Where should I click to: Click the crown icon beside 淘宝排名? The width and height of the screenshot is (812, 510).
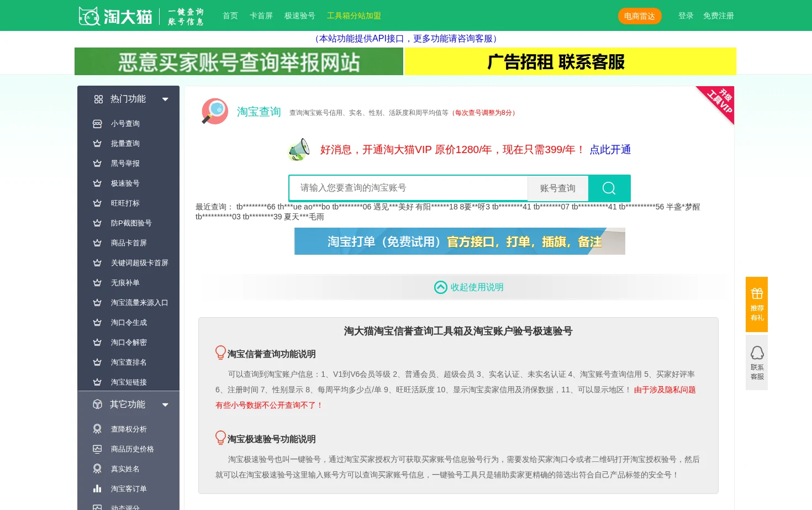(97, 362)
